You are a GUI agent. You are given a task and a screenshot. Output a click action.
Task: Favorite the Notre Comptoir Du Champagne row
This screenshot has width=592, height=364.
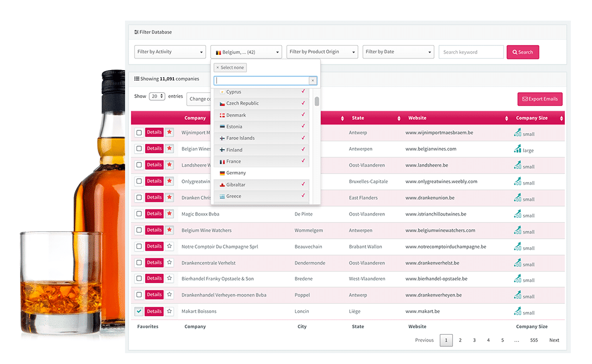(169, 246)
